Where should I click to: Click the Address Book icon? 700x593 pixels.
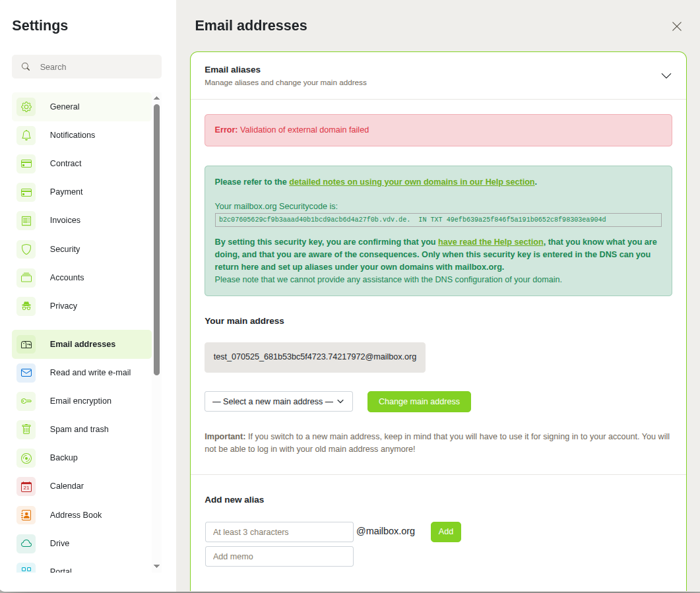click(26, 515)
